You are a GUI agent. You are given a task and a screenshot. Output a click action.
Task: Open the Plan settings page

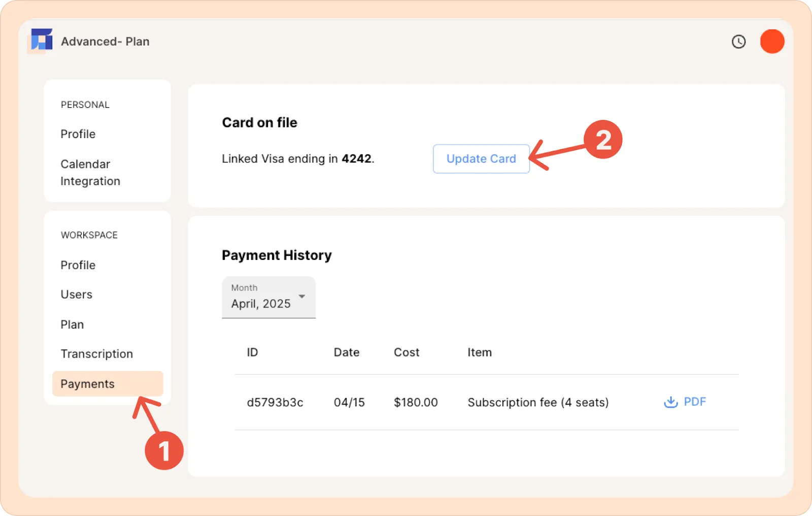pyautogui.click(x=72, y=325)
